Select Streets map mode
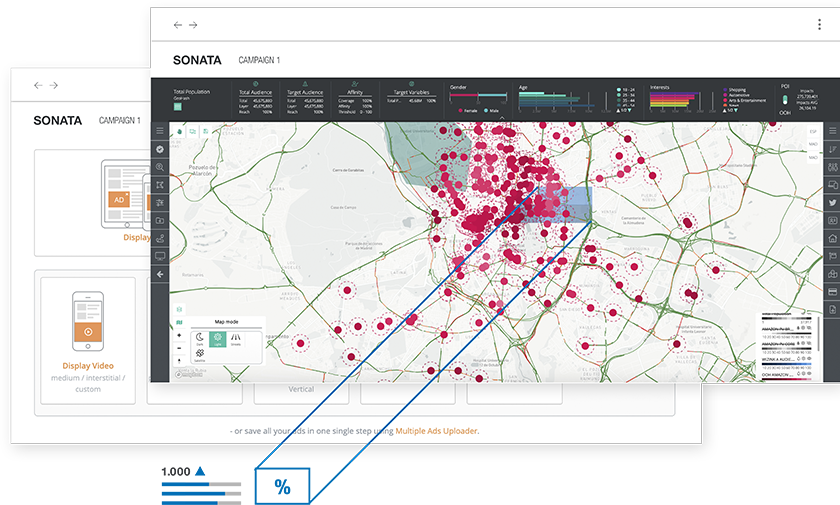Screen dimensions: 840x505 click(235, 340)
